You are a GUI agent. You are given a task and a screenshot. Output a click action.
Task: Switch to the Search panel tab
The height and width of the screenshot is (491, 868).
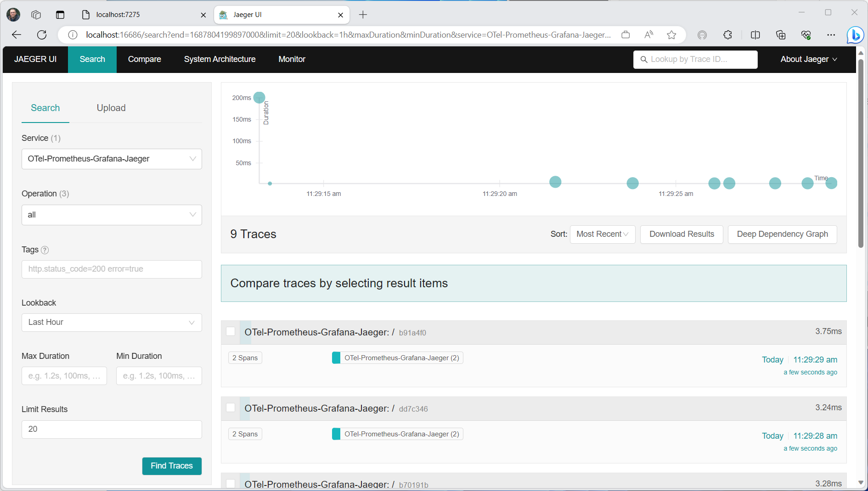tap(45, 108)
